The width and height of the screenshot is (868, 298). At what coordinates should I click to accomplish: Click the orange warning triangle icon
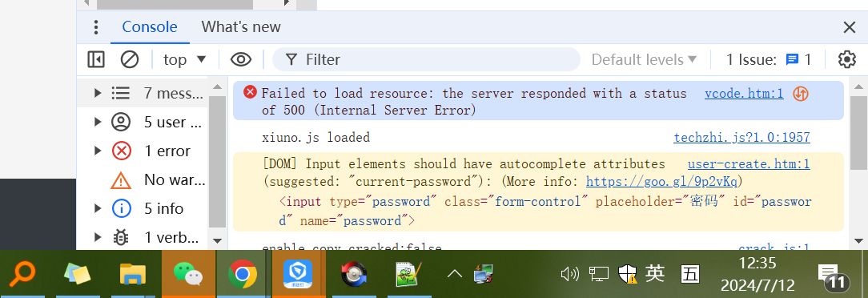point(121,180)
